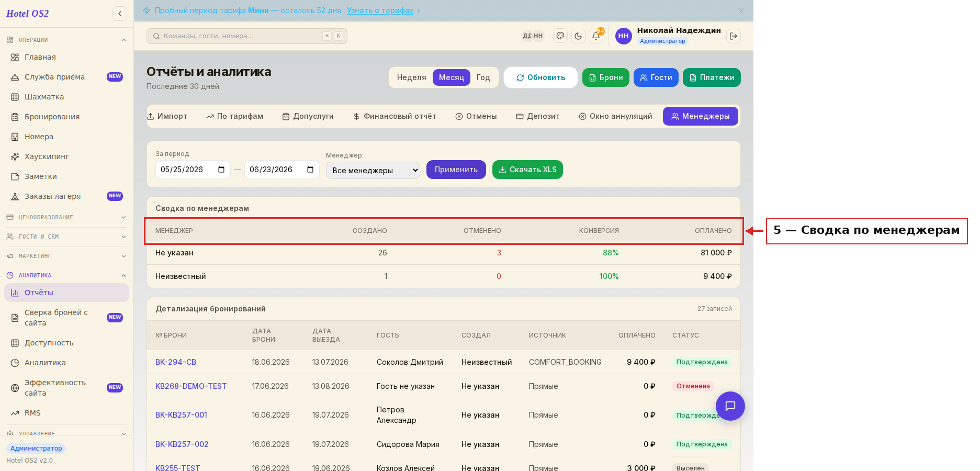The width and height of the screenshot is (980, 471).
Task: Open the Все менеджеры dropdown
Action: point(373,171)
